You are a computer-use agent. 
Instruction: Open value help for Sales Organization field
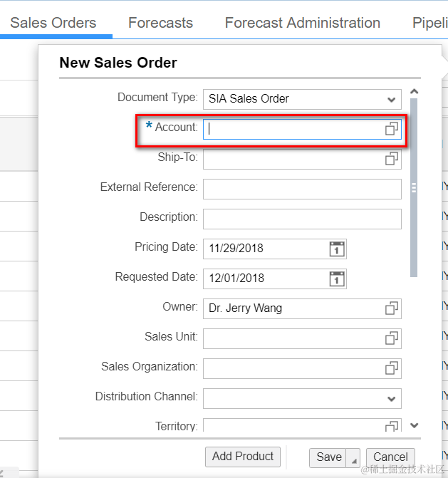(392, 368)
